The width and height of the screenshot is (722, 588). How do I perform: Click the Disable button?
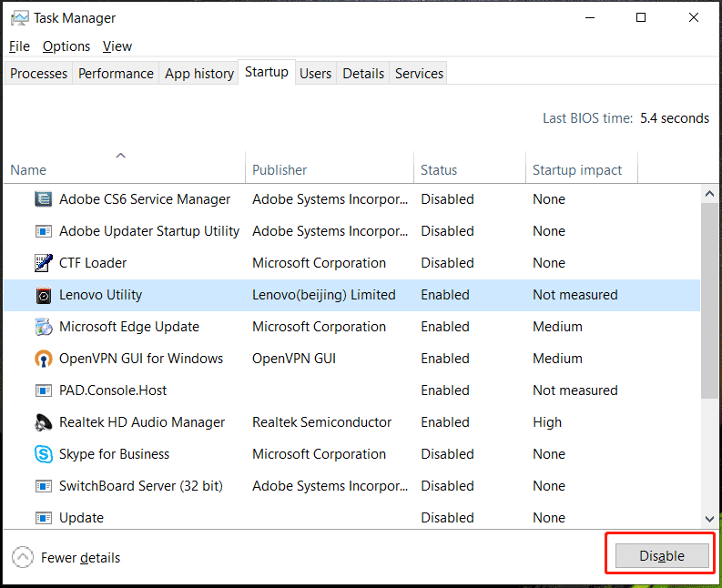coord(662,556)
